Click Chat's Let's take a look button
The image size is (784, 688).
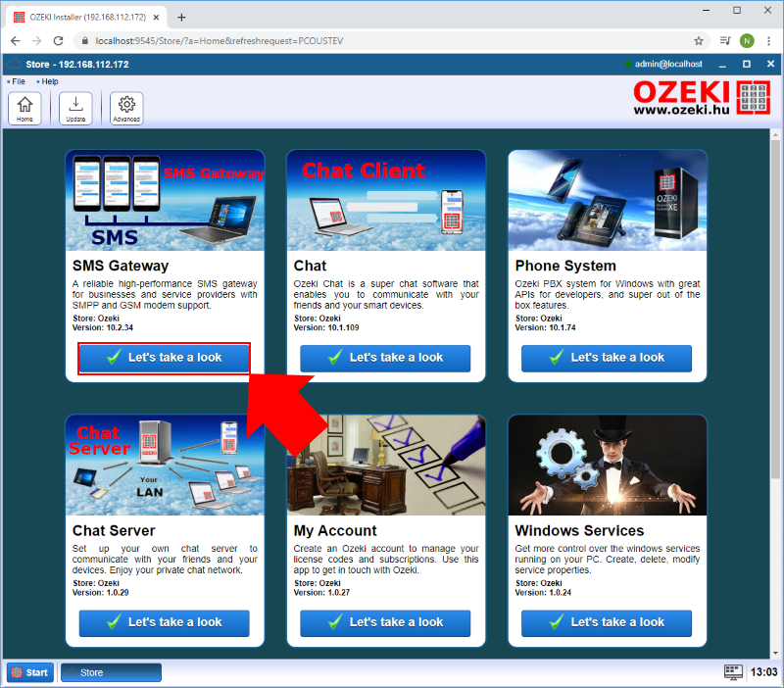point(385,358)
